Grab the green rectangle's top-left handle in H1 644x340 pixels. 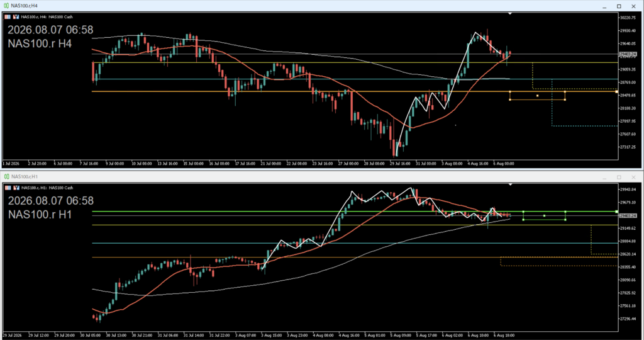point(523,212)
